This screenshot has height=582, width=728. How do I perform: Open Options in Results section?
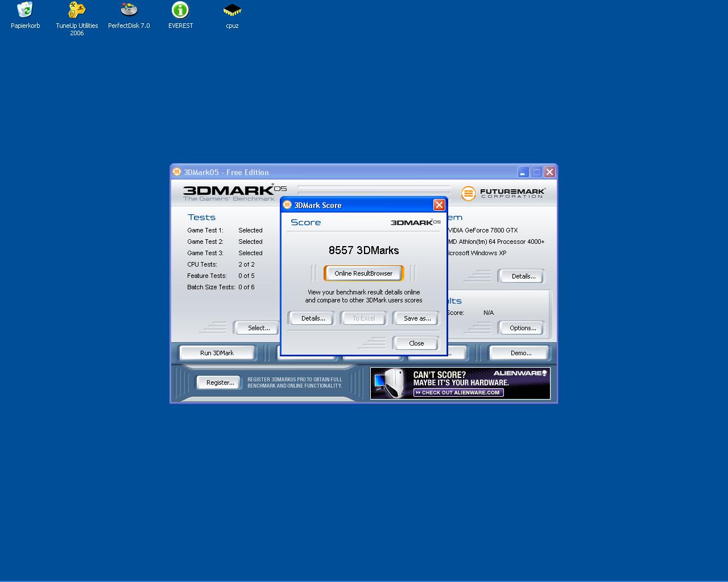click(x=523, y=328)
